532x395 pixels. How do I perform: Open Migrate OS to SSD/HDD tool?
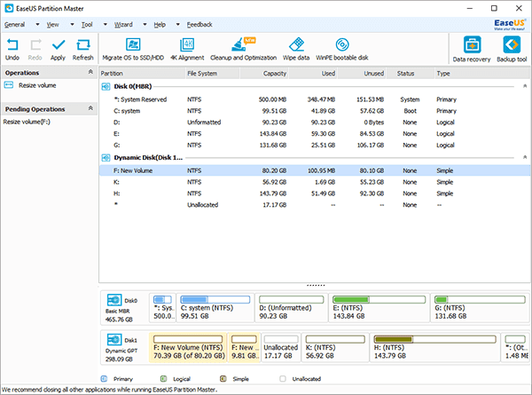click(x=133, y=44)
